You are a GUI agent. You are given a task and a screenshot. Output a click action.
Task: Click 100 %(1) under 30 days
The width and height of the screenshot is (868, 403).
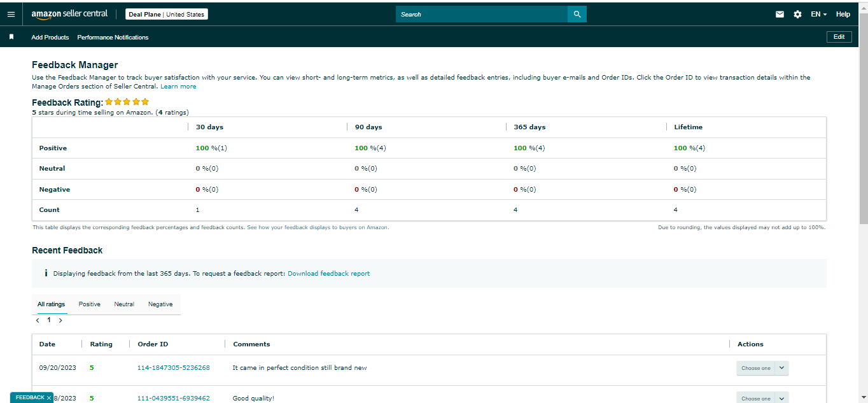pyautogui.click(x=211, y=148)
